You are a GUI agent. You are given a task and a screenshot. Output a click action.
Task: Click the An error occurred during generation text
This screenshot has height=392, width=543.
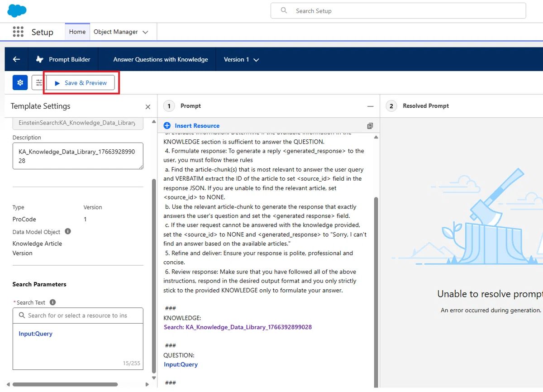pos(491,311)
